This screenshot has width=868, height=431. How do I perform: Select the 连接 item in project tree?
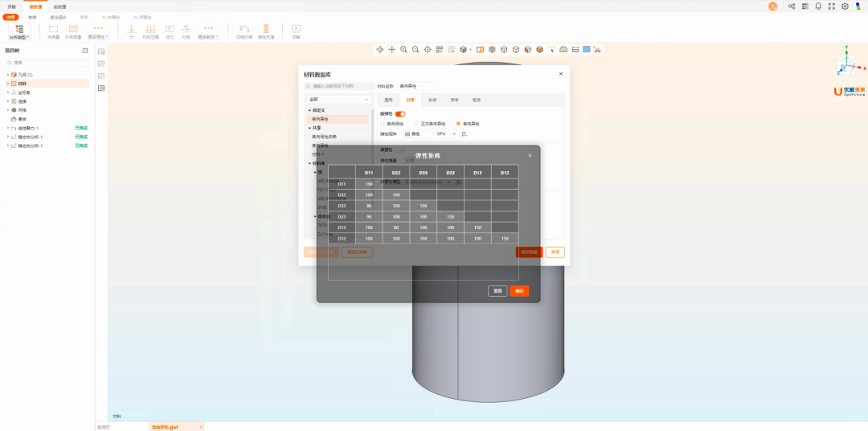pyautogui.click(x=23, y=101)
